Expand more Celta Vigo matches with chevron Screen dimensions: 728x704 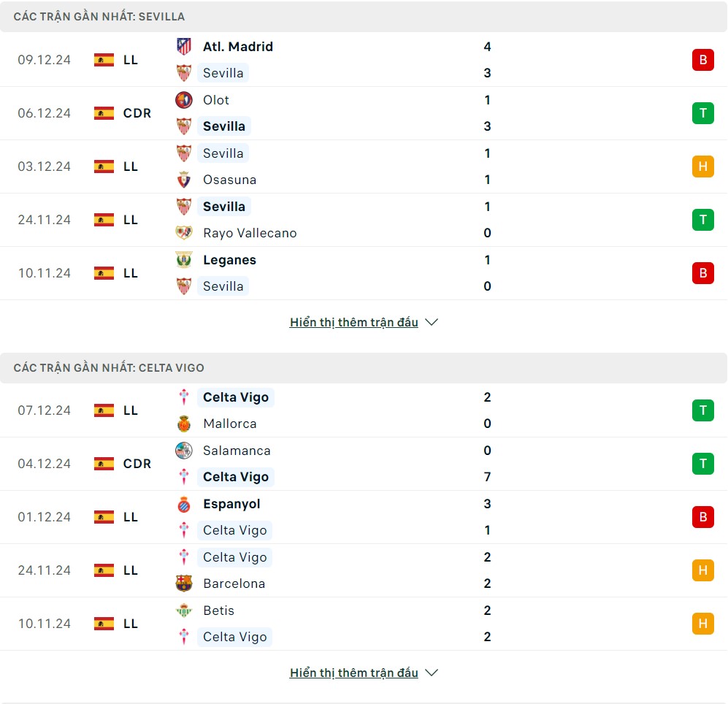coord(432,673)
